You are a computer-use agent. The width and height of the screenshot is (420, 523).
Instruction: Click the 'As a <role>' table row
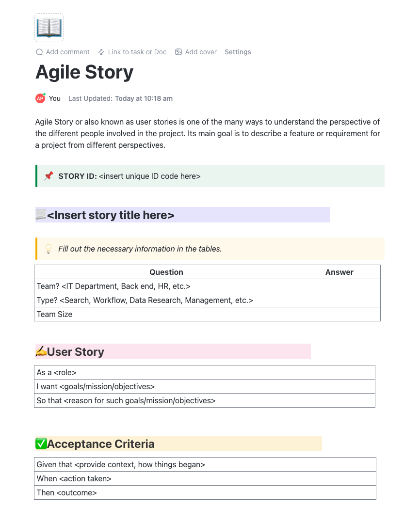[x=204, y=372]
